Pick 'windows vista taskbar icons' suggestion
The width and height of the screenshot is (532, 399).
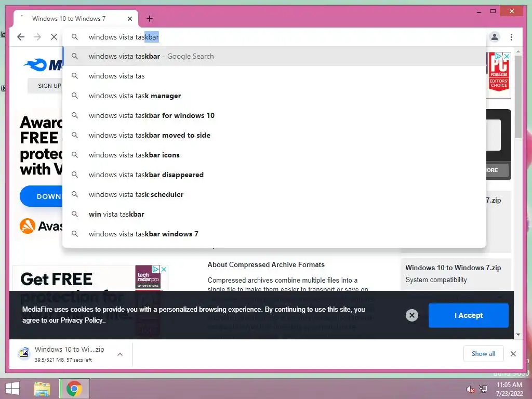pos(274,155)
